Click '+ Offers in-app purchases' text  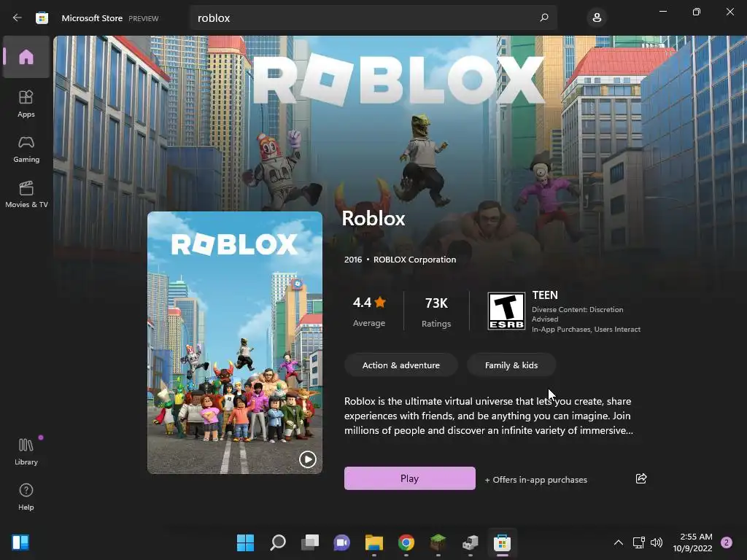point(536,480)
